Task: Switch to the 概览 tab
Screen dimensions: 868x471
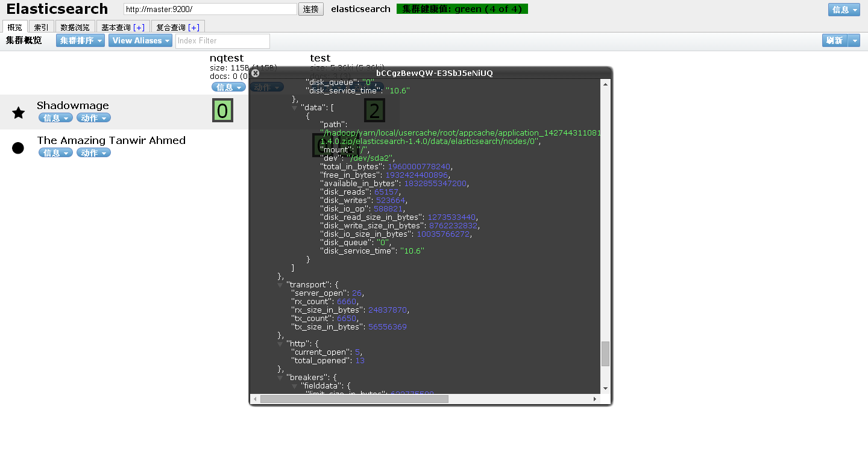Action: [15, 27]
